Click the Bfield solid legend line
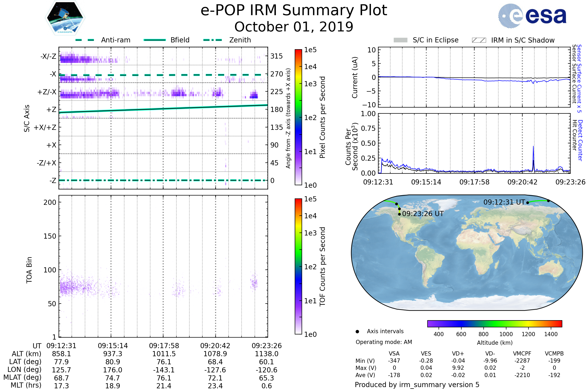This screenshot has width=588, height=392. [155, 40]
